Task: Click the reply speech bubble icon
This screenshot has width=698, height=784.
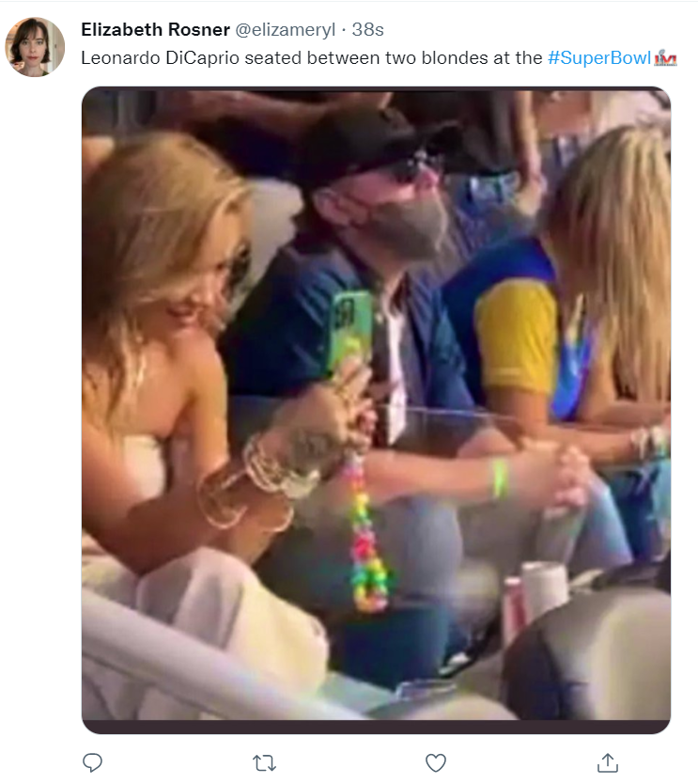Action: click(92, 762)
